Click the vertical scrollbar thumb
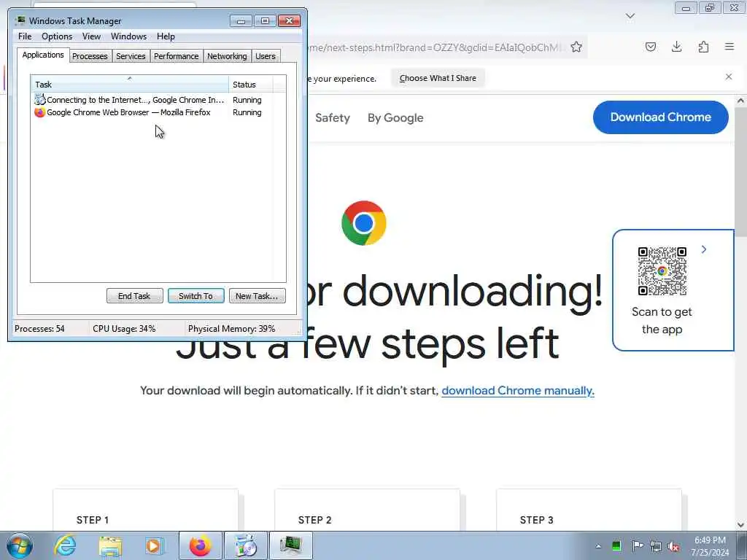Screen dimensions: 747x560 coord(741,171)
